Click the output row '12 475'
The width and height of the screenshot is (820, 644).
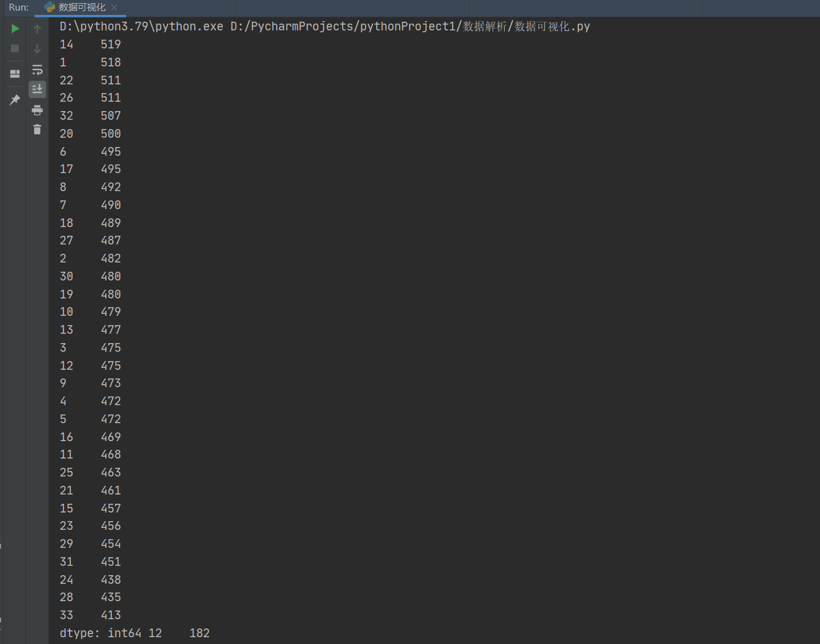(x=91, y=366)
